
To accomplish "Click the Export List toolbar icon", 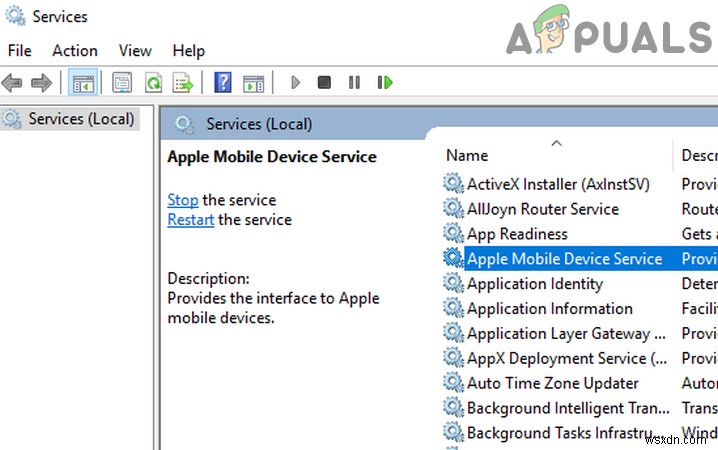I will 183,83.
